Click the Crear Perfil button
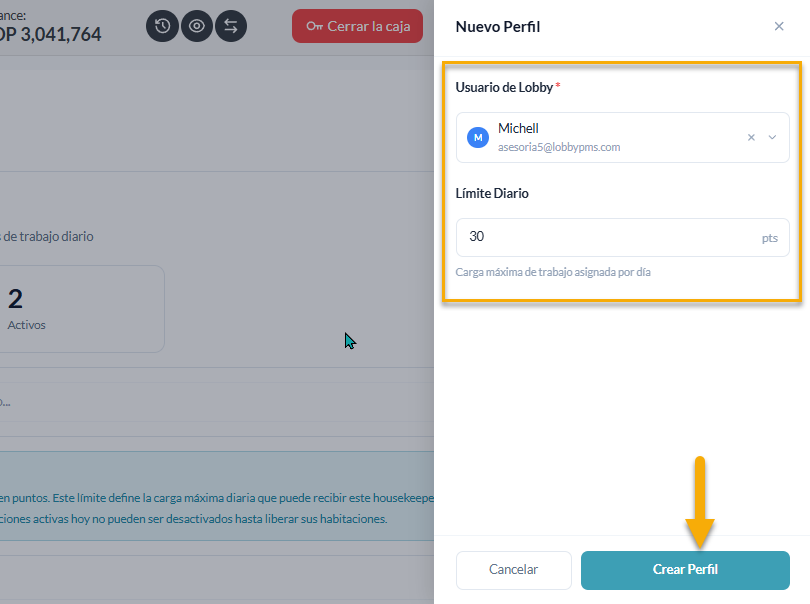 [x=685, y=570]
